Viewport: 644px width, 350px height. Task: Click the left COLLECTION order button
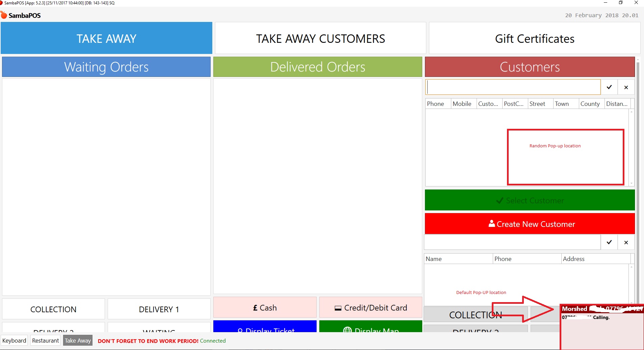53,309
